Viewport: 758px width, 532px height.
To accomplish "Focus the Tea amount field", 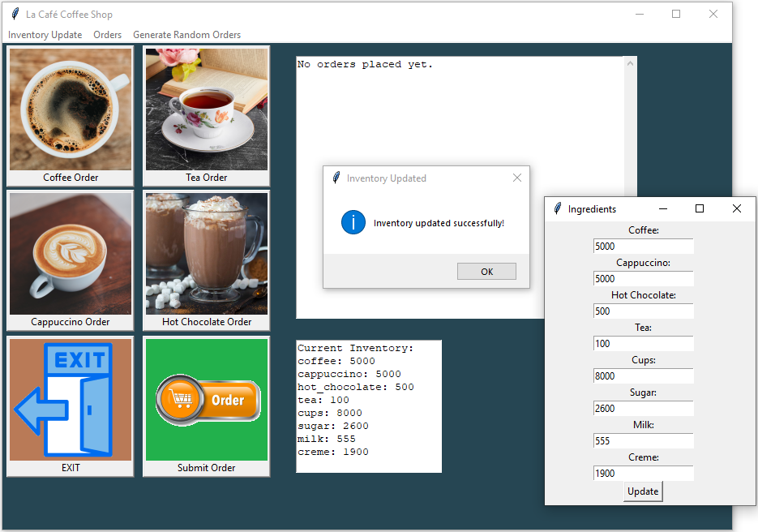I will (643, 344).
